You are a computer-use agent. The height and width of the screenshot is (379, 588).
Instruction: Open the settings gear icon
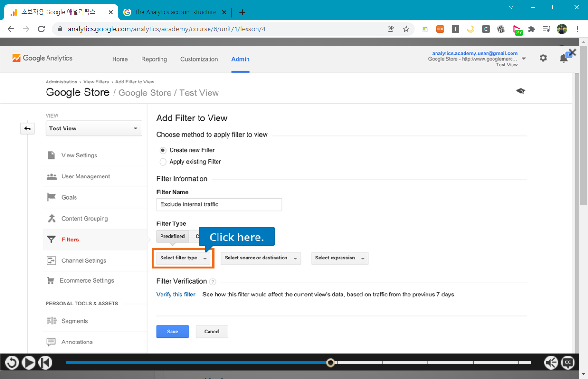(x=543, y=58)
